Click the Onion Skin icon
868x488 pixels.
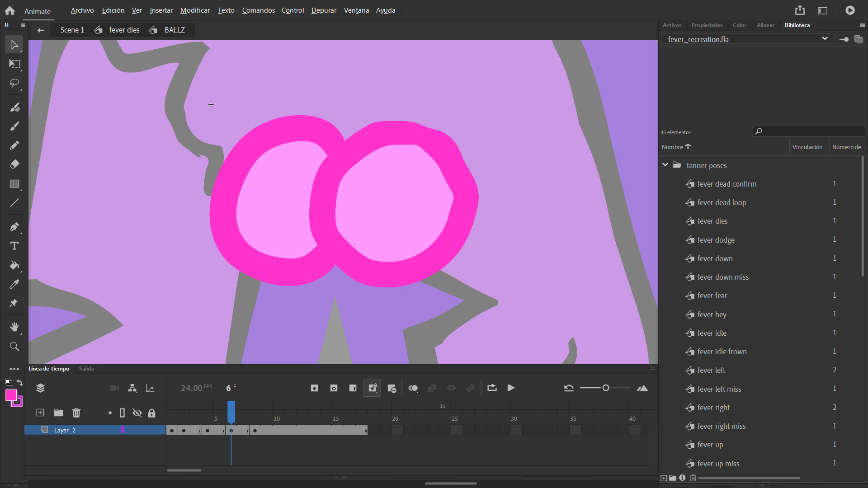[x=413, y=388]
